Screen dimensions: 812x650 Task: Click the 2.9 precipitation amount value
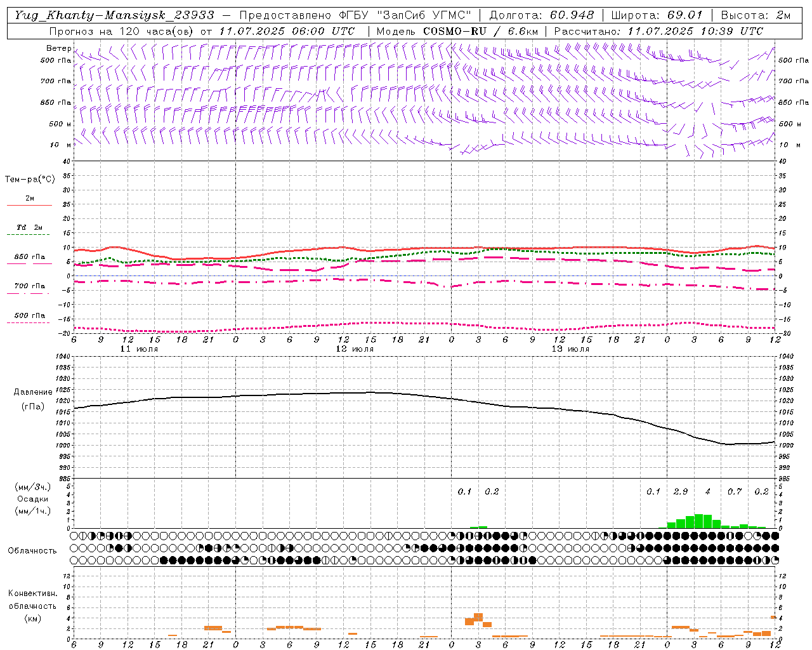pyautogui.click(x=681, y=492)
